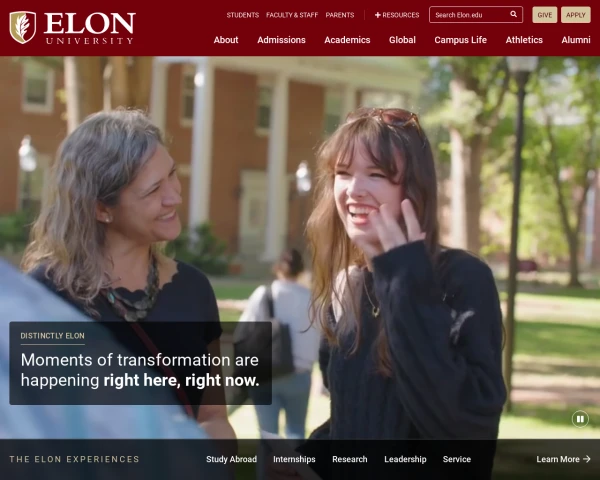Open Campus Life navigation item

pyautogui.click(x=460, y=40)
